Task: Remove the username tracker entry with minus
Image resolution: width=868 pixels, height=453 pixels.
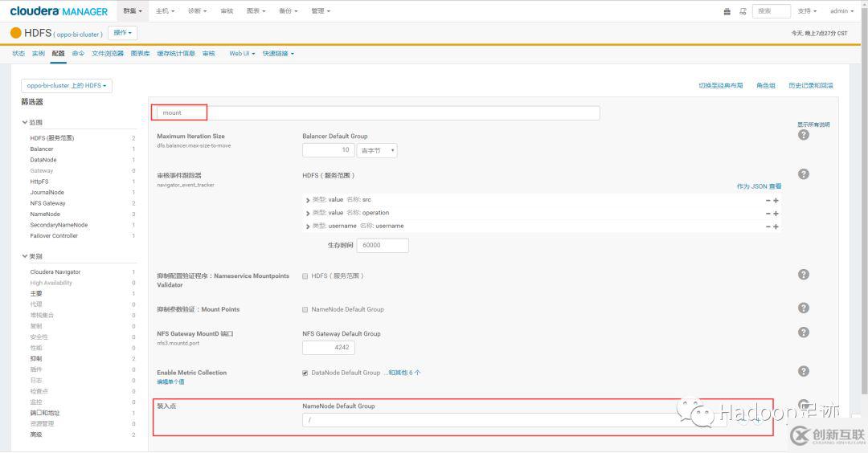Action: pos(768,226)
